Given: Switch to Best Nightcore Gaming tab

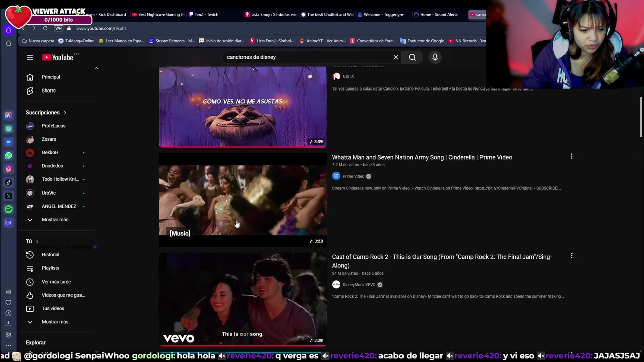Looking at the screenshot, I should click(x=158, y=14).
